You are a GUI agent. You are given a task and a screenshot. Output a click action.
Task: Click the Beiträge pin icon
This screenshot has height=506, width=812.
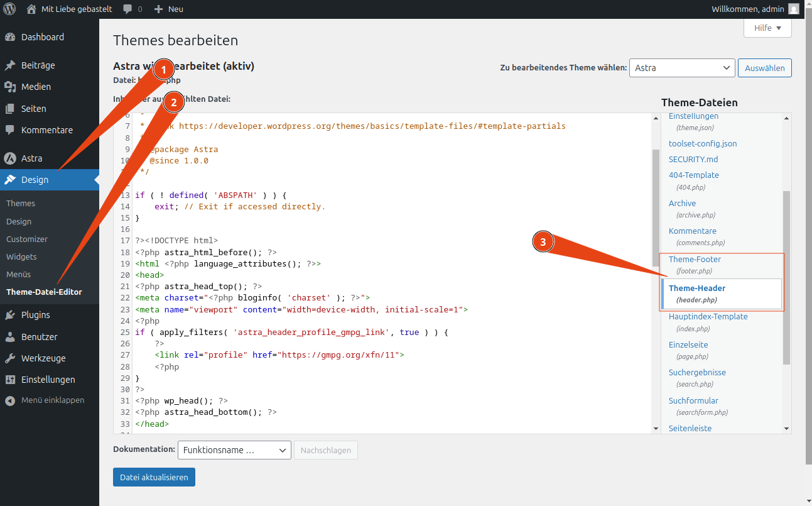click(x=10, y=65)
